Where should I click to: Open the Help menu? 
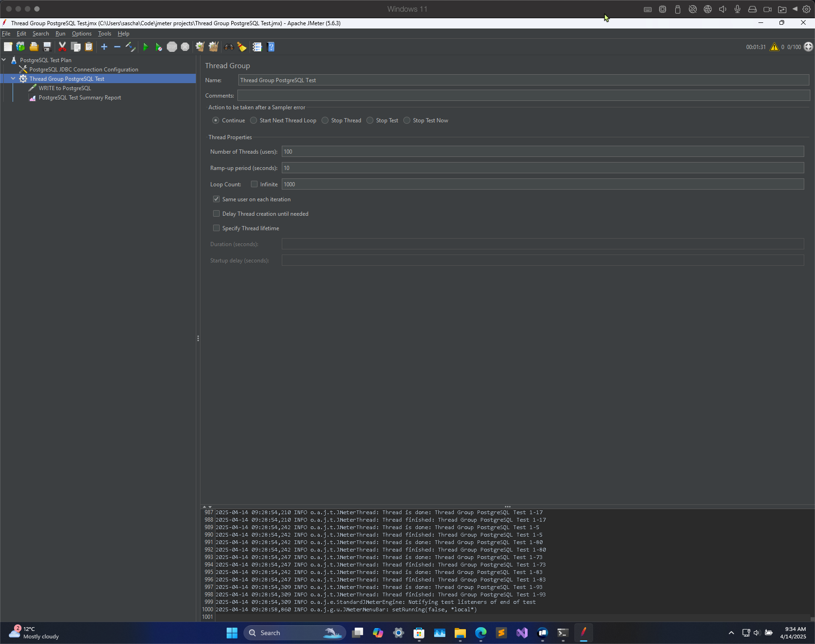pyautogui.click(x=123, y=34)
